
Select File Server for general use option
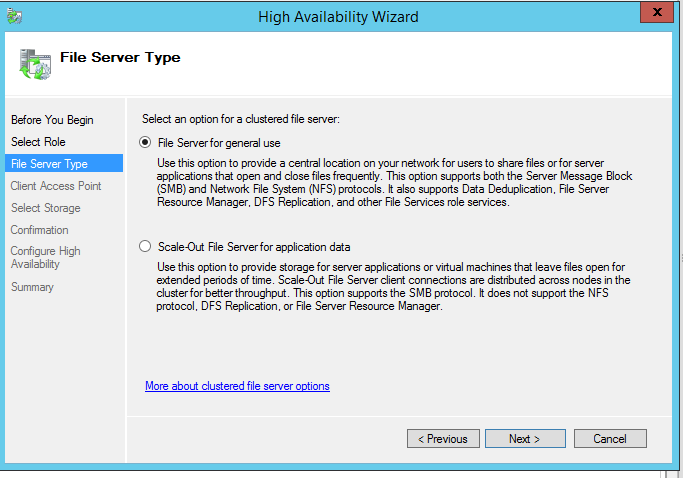click(146, 142)
